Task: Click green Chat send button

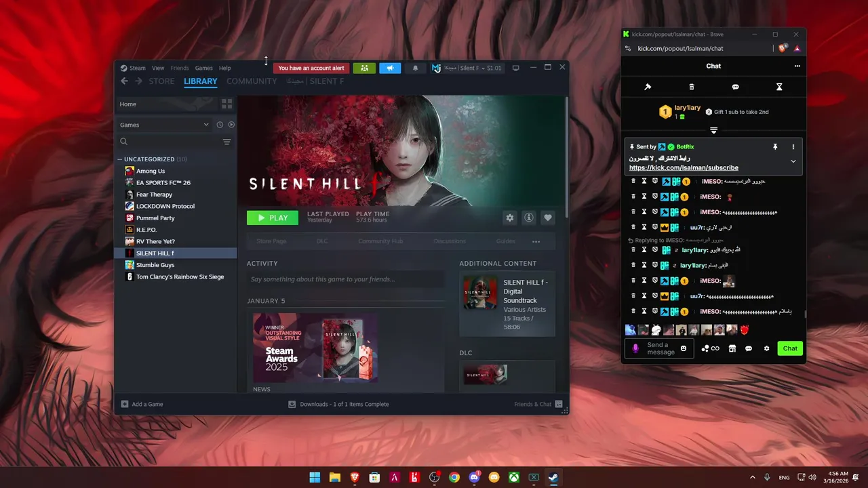Action: pos(790,348)
